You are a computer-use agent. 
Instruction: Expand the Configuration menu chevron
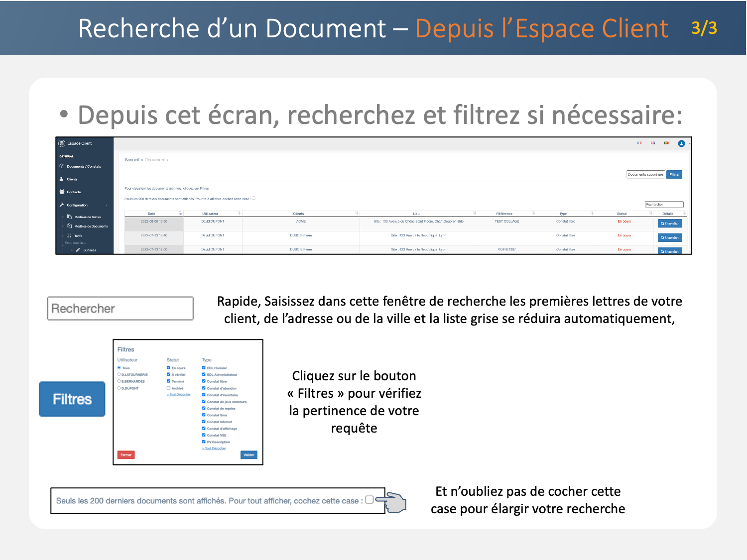[x=107, y=205]
